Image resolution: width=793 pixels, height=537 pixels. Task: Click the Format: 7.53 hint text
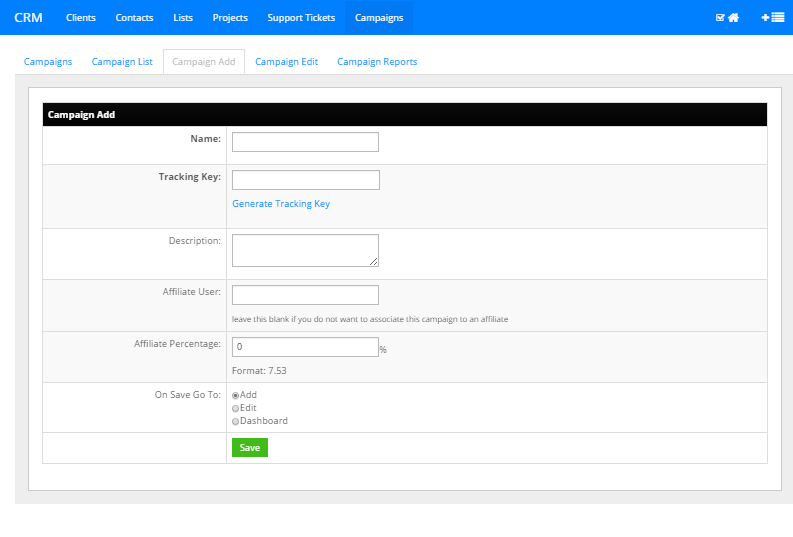pos(259,371)
